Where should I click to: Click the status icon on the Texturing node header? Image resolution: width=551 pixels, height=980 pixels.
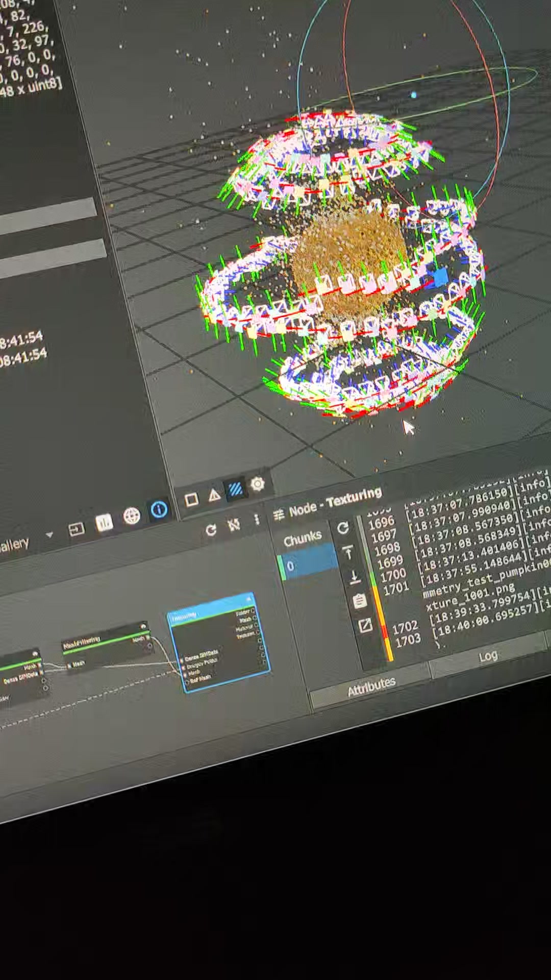(248, 599)
